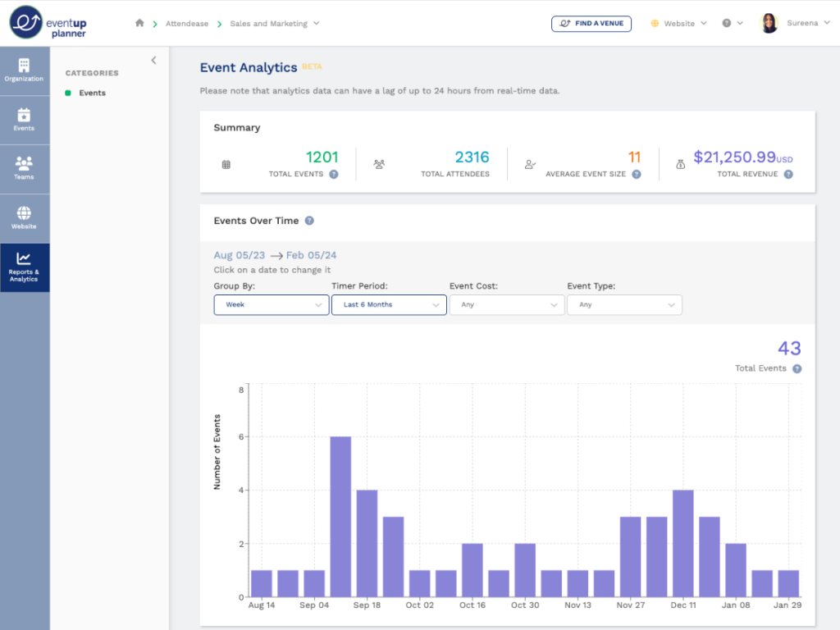Open the Website sidebar section

24,218
